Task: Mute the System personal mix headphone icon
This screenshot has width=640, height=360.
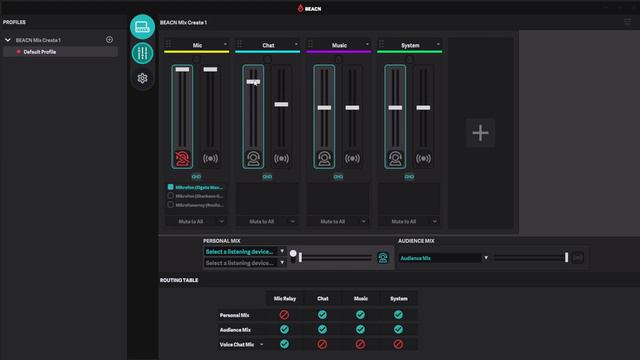Action: (395, 158)
